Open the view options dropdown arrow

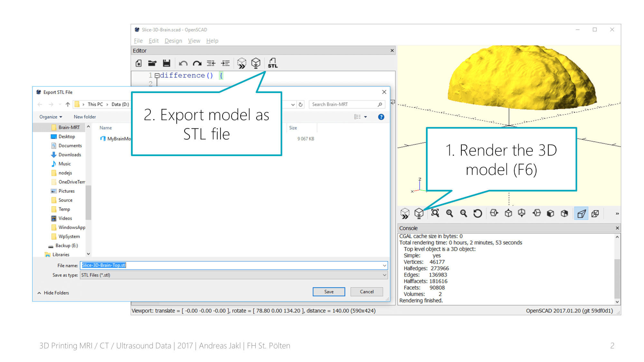(x=365, y=117)
